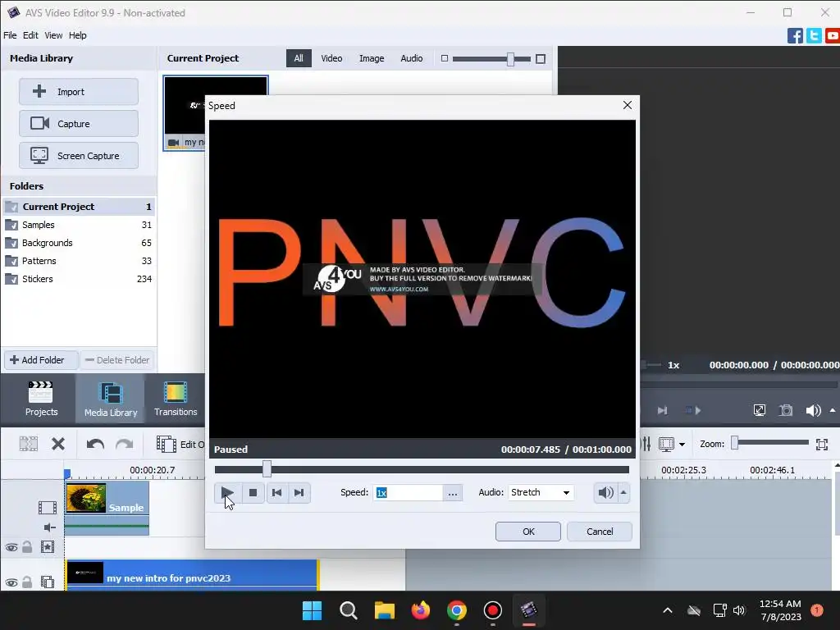The height and width of the screenshot is (630, 840).
Task: Click the timeline Edit Object button
Action: [x=180, y=444]
